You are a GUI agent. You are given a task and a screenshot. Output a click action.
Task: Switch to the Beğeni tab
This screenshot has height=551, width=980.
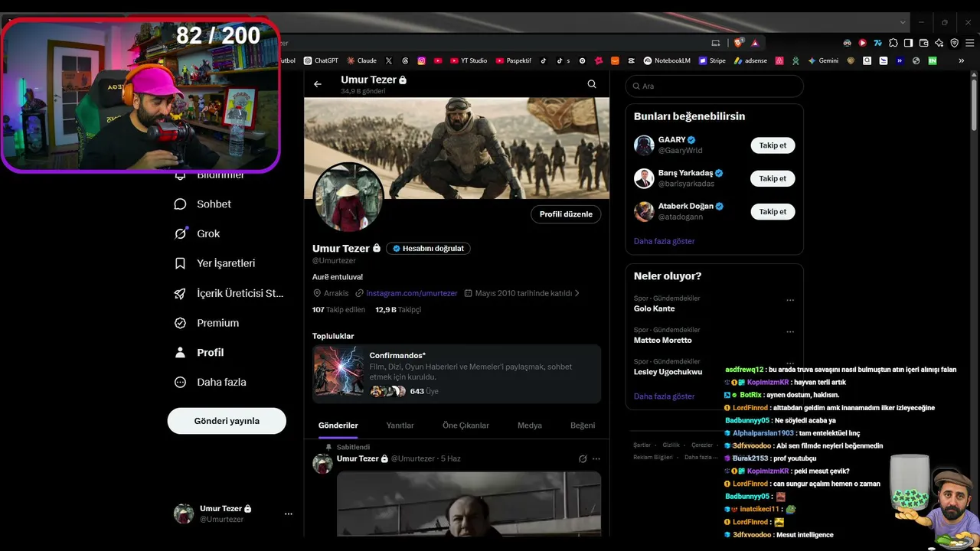[x=583, y=425]
